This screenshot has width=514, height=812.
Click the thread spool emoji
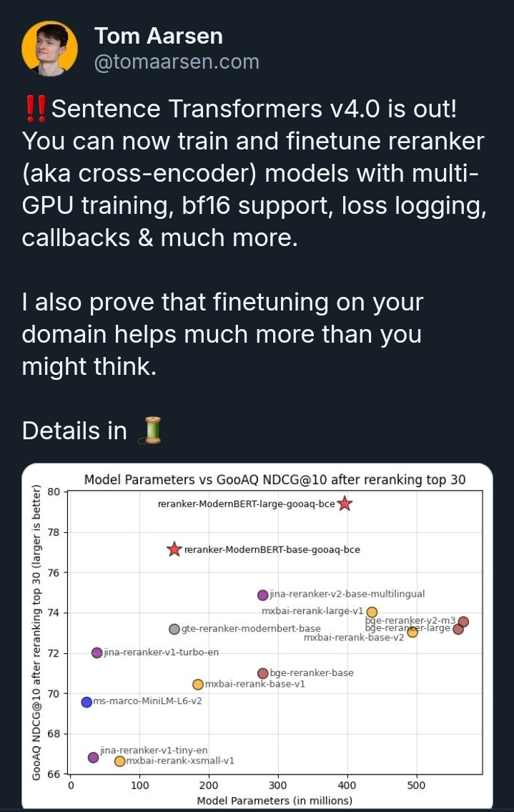(x=151, y=431)
